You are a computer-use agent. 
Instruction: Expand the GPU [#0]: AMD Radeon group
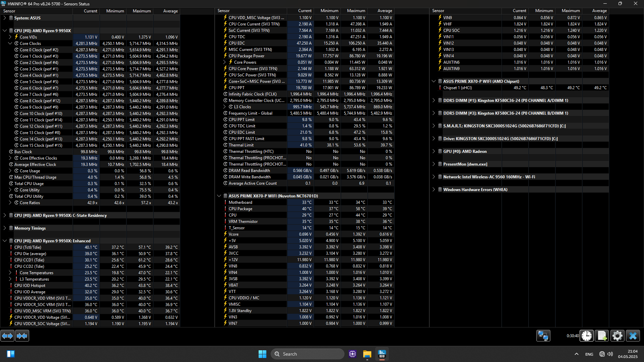coord(434,152)
